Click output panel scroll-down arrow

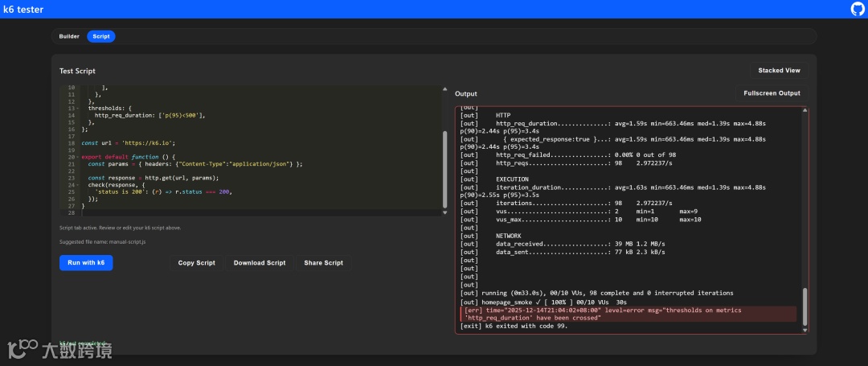pyautogui.click(x=805, y=330)
